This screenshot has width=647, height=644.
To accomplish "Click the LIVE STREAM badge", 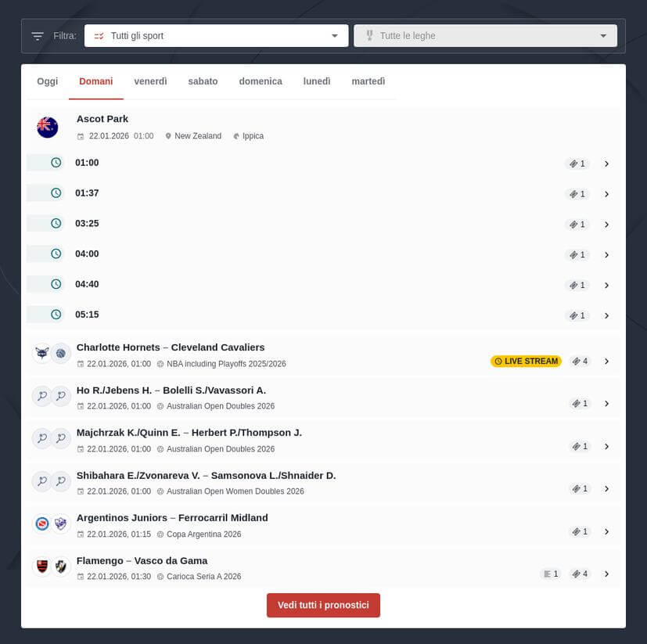I will pos(526,362).
